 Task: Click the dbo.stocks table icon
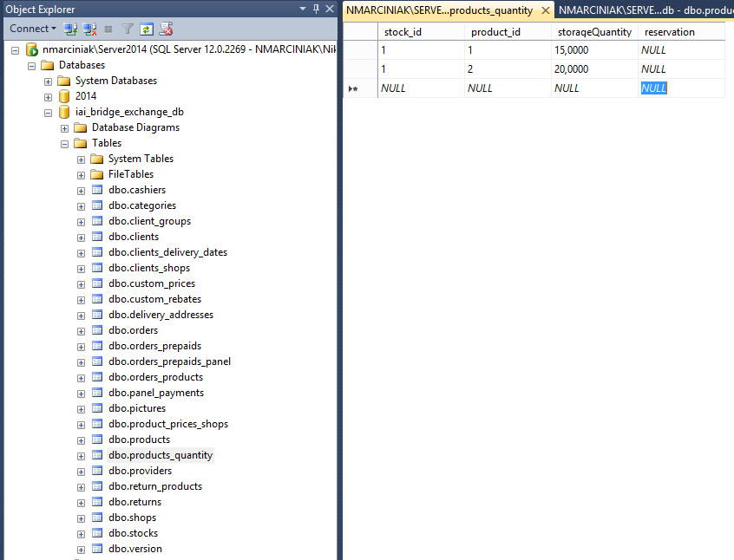97,533
